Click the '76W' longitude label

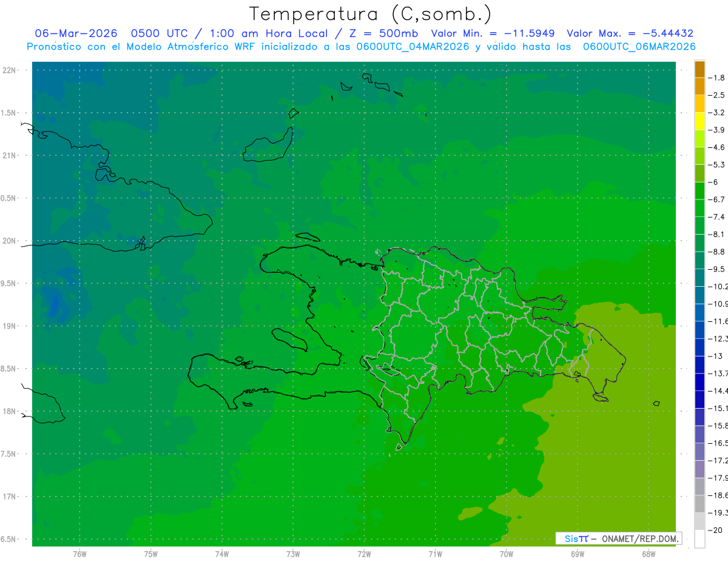pos(79,554)
